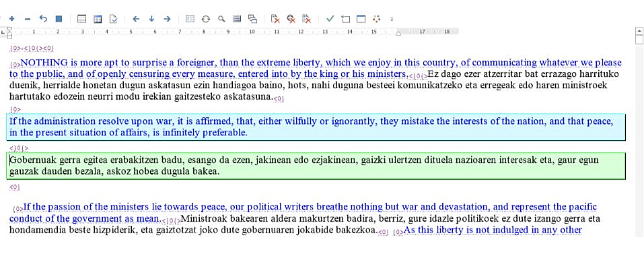Click inside the green Basque target segment

316,166
